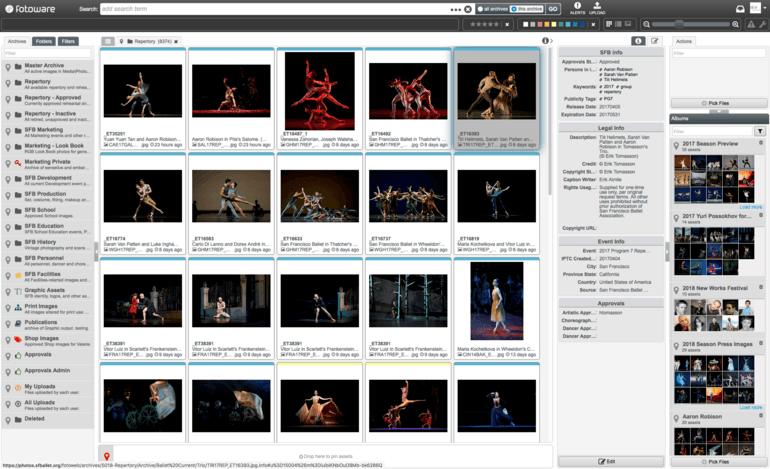This screenshot has height=469, width=770.
Task: Open the Alerts notifications
Action: 577,8
